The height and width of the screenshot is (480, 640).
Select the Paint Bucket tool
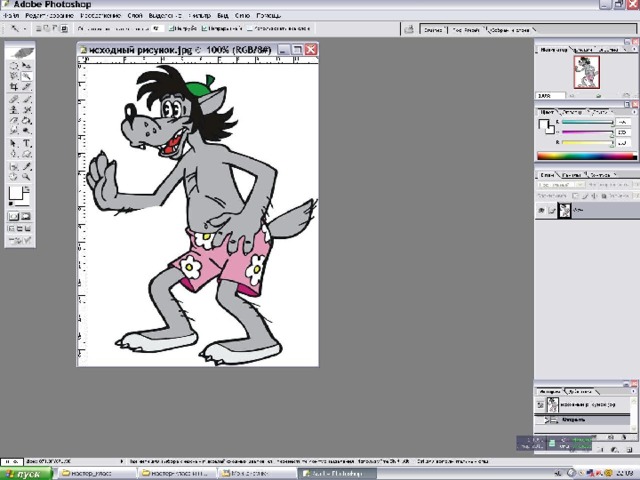click(x=27, y=120)
